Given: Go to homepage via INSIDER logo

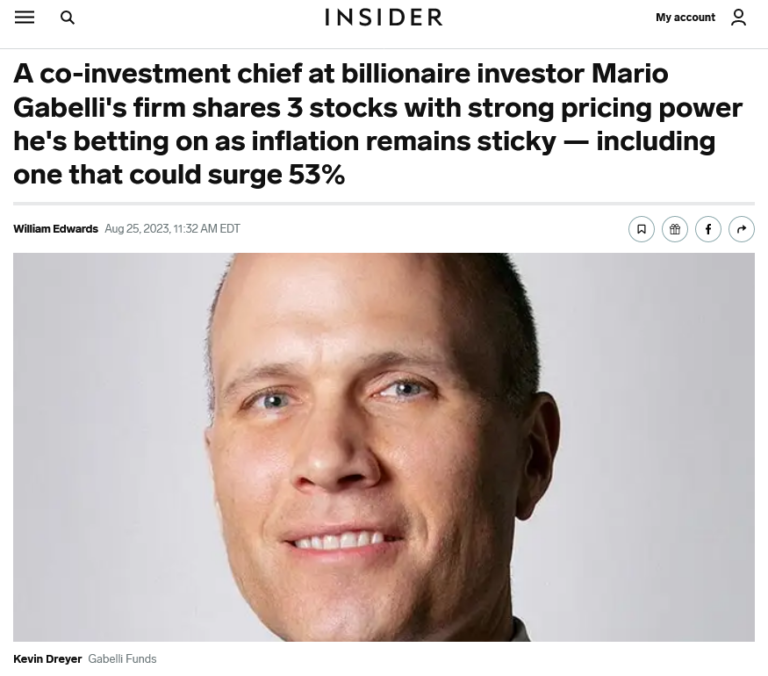Looking at the screenshot, I should (x=383, y=17).
